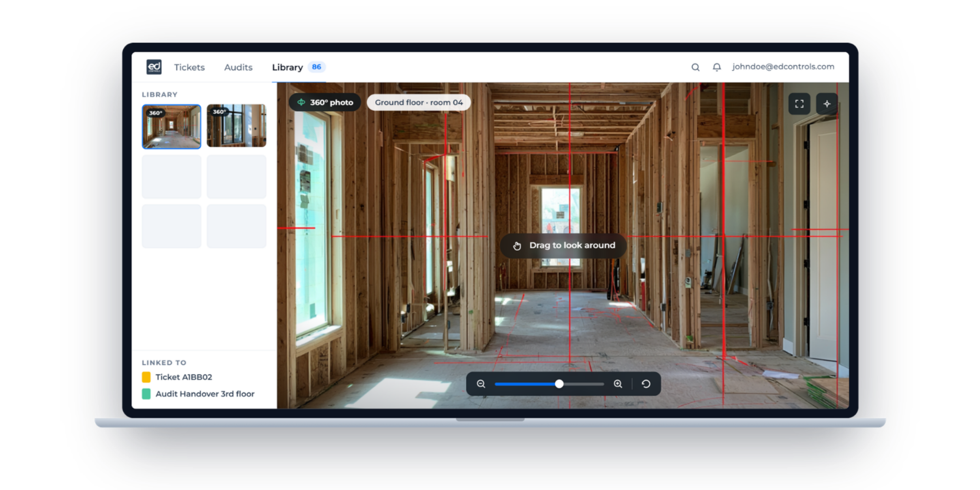This screenshot has width=980, height=490.
Task: Zoom out with the minus magnifier
Action: [481, 384]
